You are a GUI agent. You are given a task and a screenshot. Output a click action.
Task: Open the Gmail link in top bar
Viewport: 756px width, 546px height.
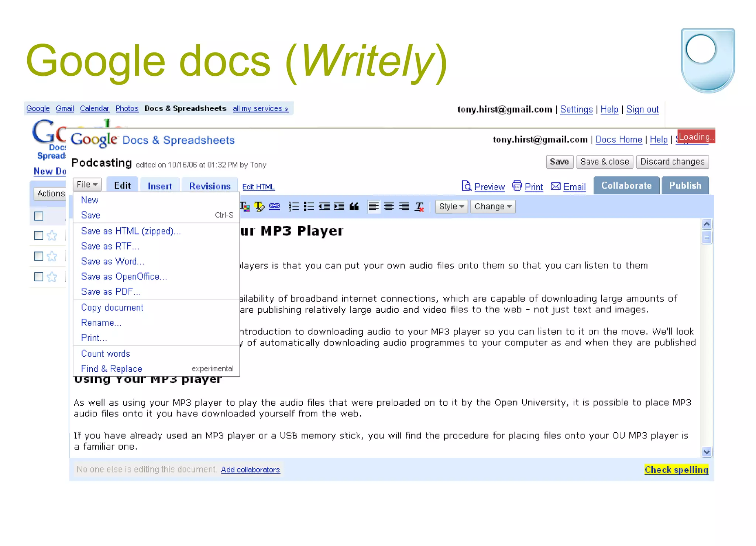[65, 109]
